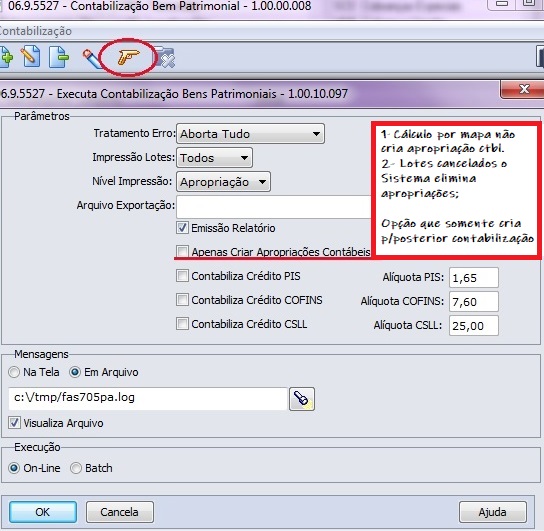
Task: Open the Impressão Lotes dropdown
Action: (214, 157)
